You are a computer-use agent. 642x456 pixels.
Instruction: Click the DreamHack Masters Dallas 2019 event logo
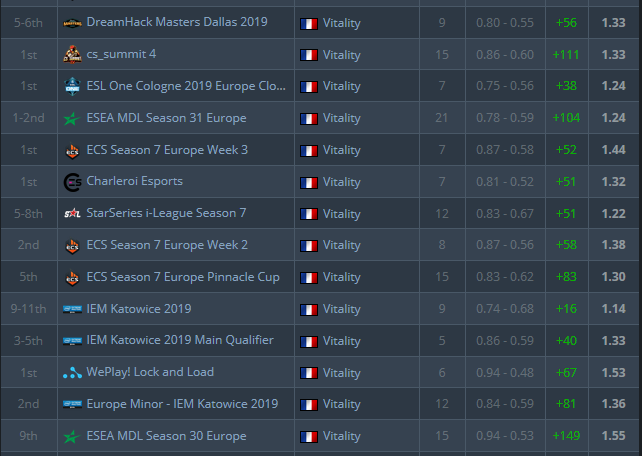(72, 22)
